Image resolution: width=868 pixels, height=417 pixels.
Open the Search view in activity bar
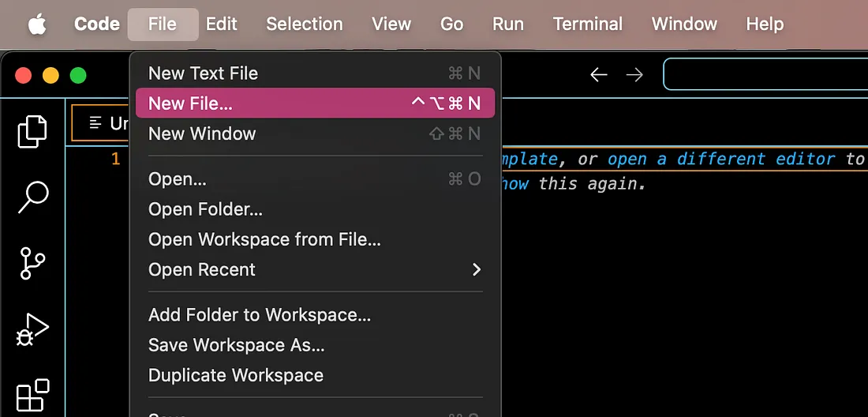[x=32, y=197]
